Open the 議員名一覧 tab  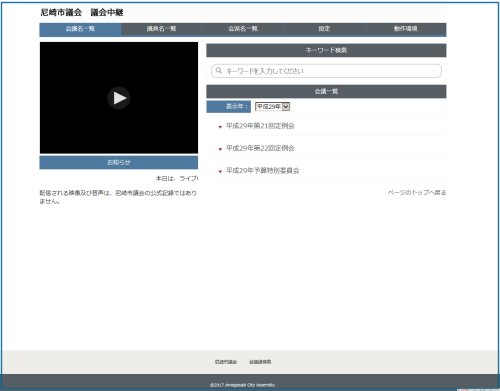[x=162, y=29]
